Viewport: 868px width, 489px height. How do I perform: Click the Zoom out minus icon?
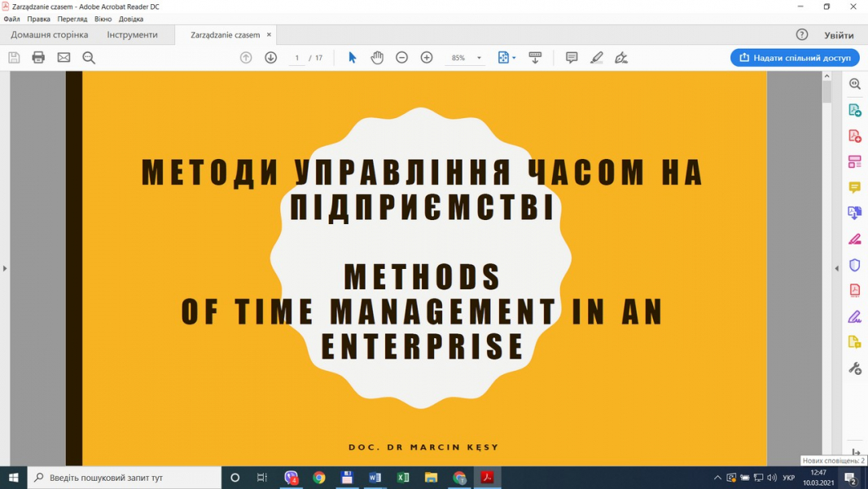click(401, 58)
